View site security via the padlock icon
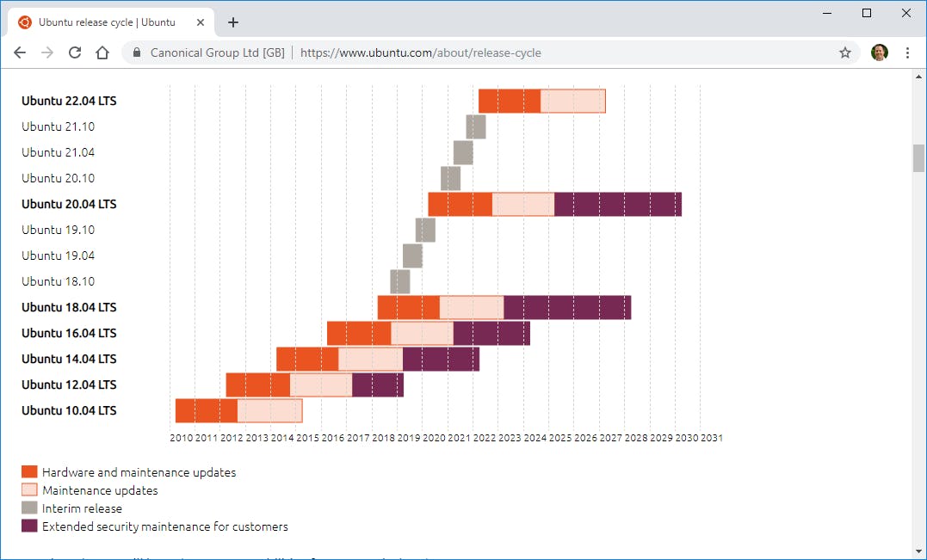 pyautogui.click(x=135, y=52)
